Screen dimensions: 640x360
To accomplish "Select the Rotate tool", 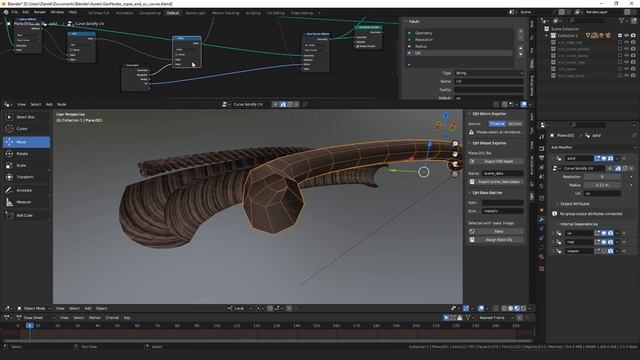I will (27, 154).
